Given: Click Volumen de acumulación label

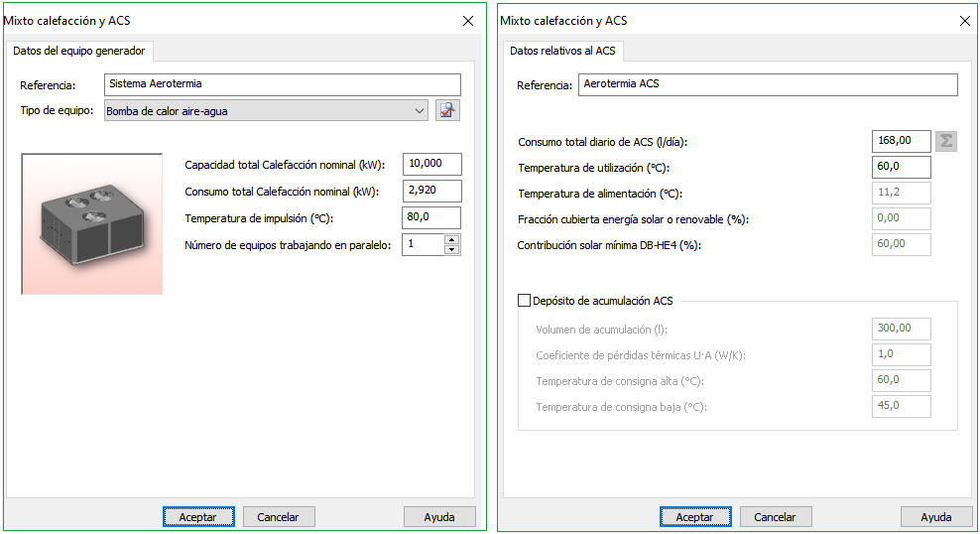Looking at the screenshot, I should (x=601, y=330).
